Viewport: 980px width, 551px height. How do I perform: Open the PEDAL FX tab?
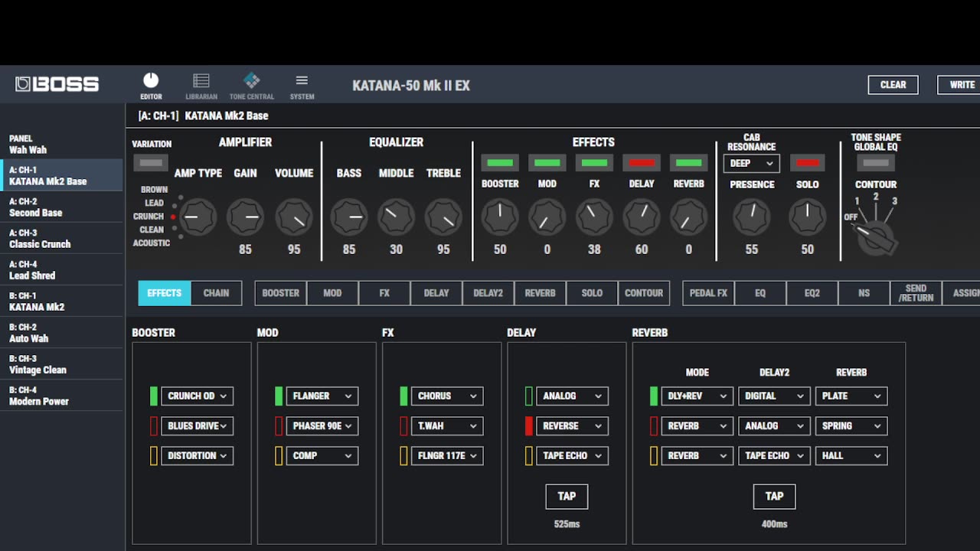click(708, 293)
